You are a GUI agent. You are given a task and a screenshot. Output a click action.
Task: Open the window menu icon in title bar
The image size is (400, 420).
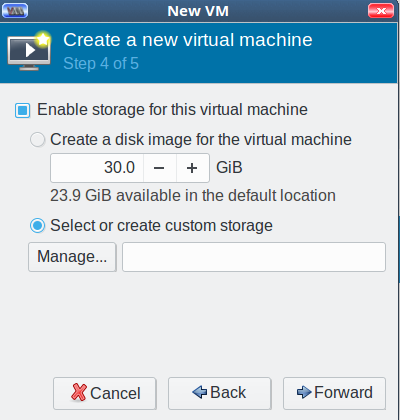pos(15,11)
